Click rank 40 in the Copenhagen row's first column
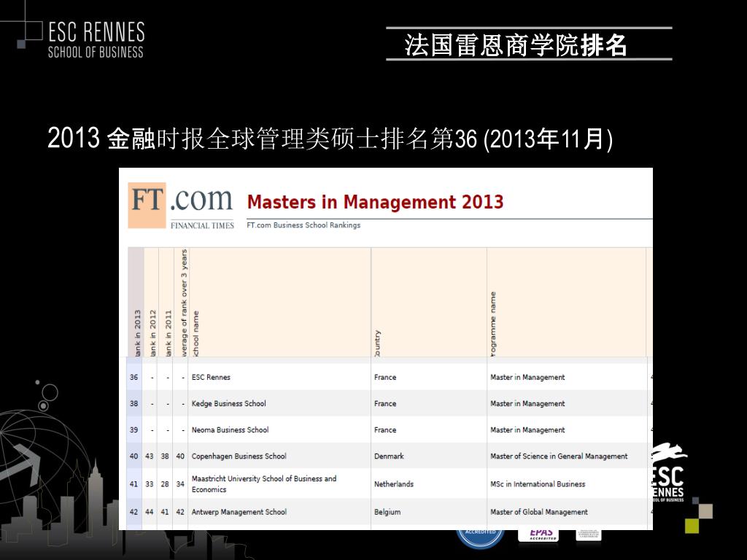The height and width of the screenshot is (560, 747). [134, 456]
